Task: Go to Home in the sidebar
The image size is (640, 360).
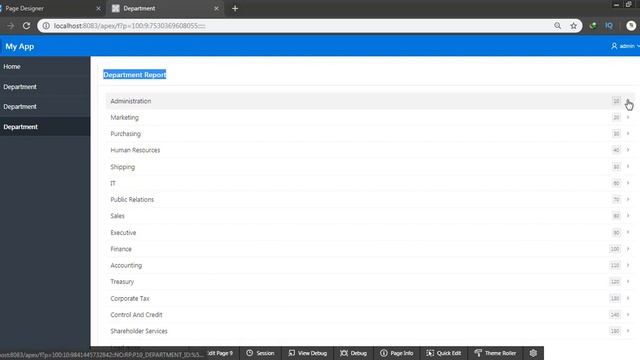Action: point(45,67)
